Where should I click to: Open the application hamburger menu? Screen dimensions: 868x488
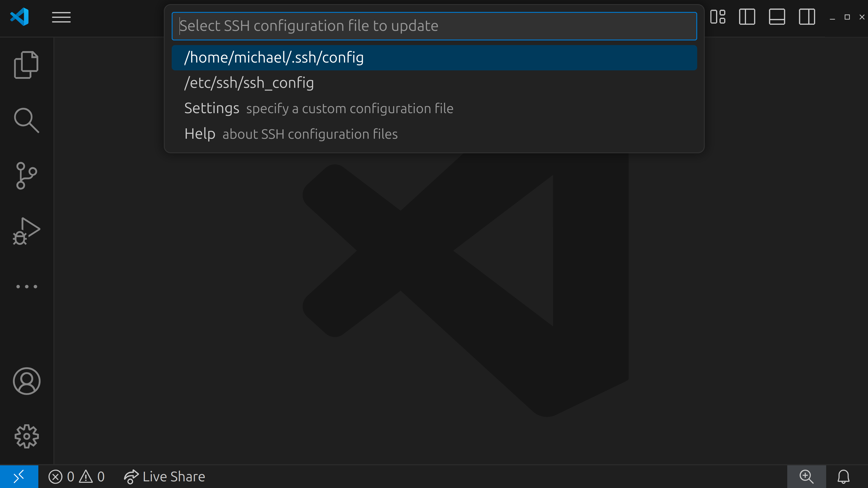coord(61,17)
